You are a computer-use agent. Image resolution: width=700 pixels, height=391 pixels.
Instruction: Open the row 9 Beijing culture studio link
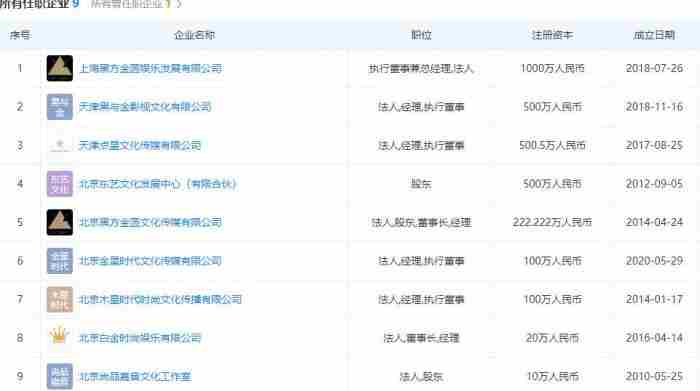click(x=135, y=376)
